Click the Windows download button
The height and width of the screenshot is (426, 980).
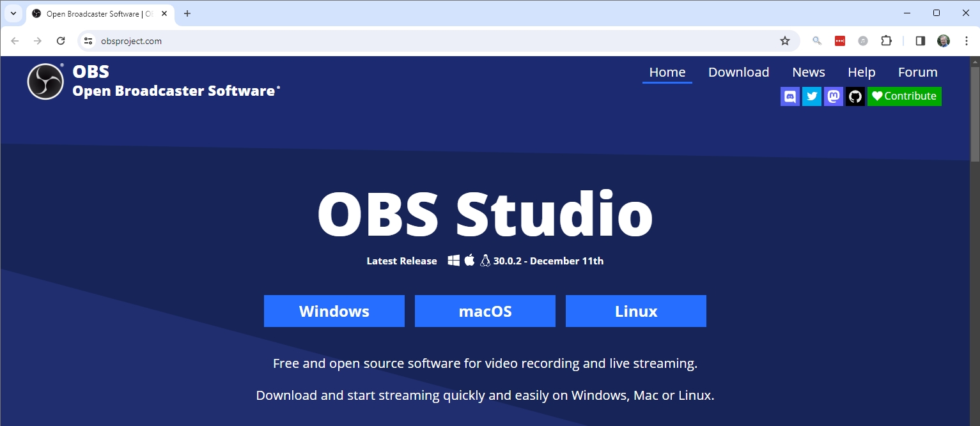[x=334, y=311]
